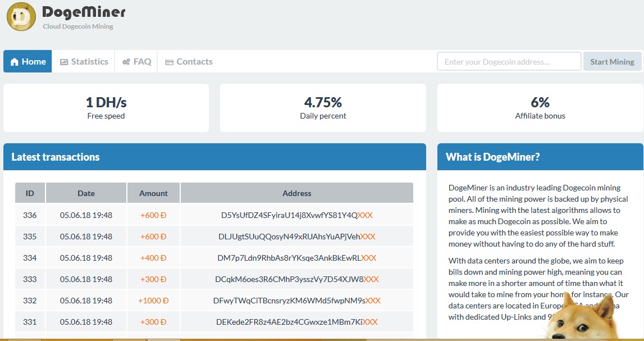Click the +600 amount in row 335
The height and width of the screenshot is (341, 644).
(153, 237)
